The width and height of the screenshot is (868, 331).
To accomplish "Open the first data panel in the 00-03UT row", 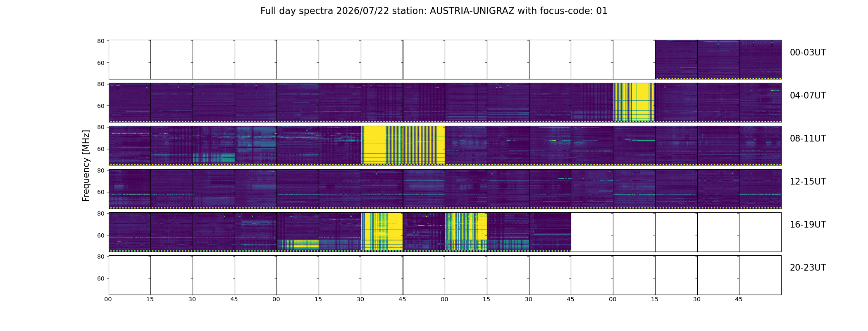I will [676, 59].
